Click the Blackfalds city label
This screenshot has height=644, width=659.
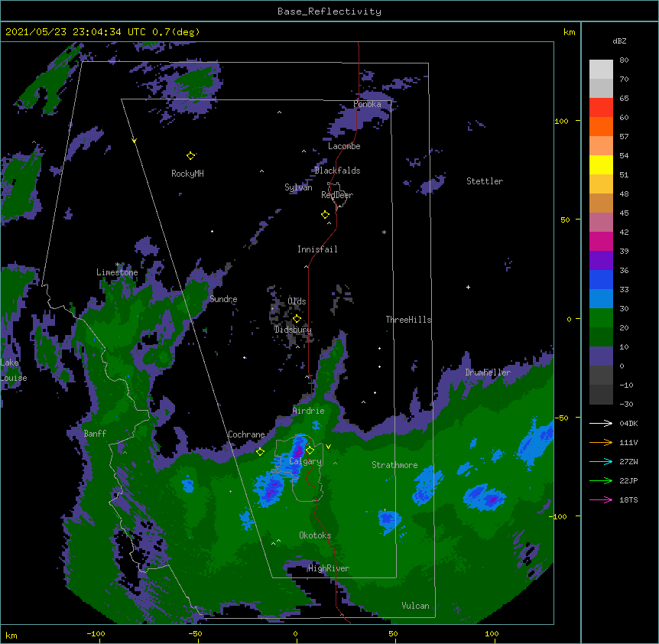pyautogui.click(x=337, y=171)
